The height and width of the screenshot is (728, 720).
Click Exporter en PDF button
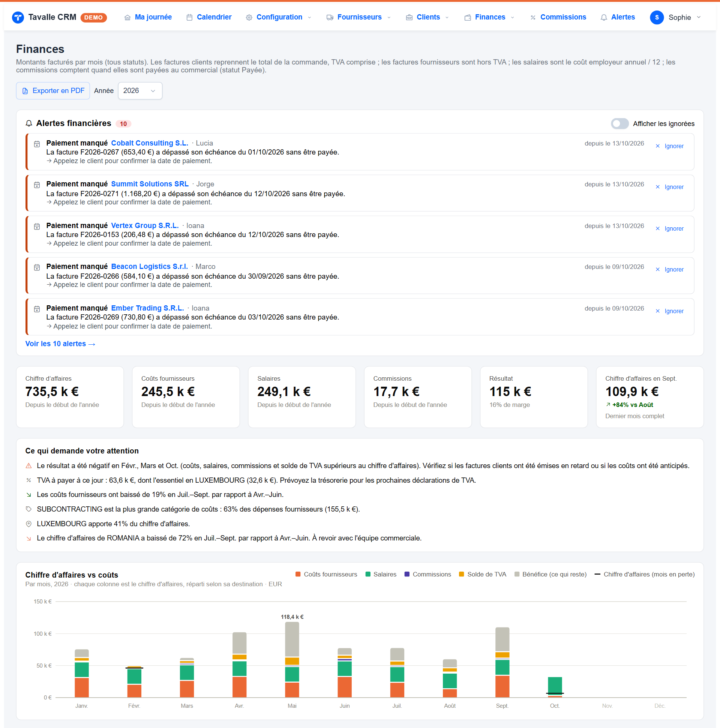[x=53, y=91]
